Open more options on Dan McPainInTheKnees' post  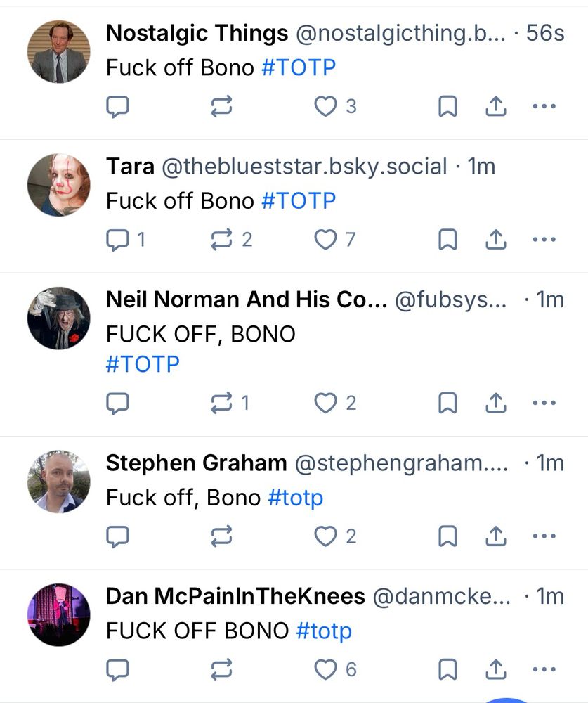point(544,670)
